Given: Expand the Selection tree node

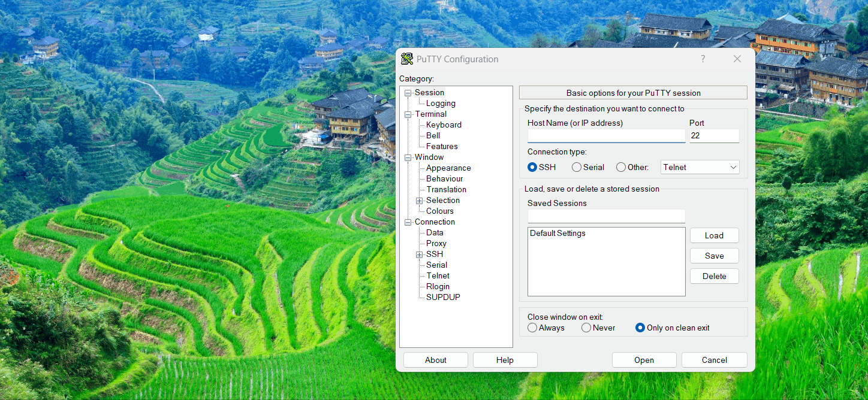Looking at the screenshot, I should click(x=420, y=201).
